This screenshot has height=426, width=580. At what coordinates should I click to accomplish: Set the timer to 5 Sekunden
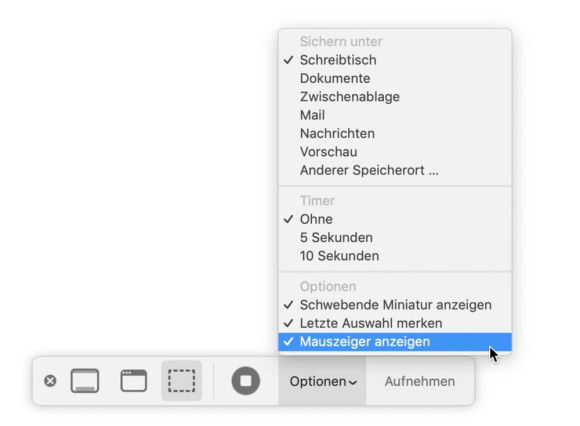(x=395, y=237)
